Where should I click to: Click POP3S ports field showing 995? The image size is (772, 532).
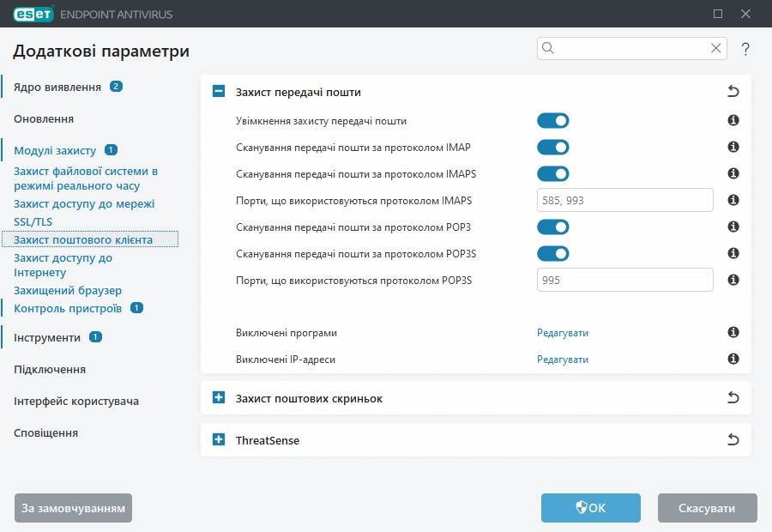[624, 280]
